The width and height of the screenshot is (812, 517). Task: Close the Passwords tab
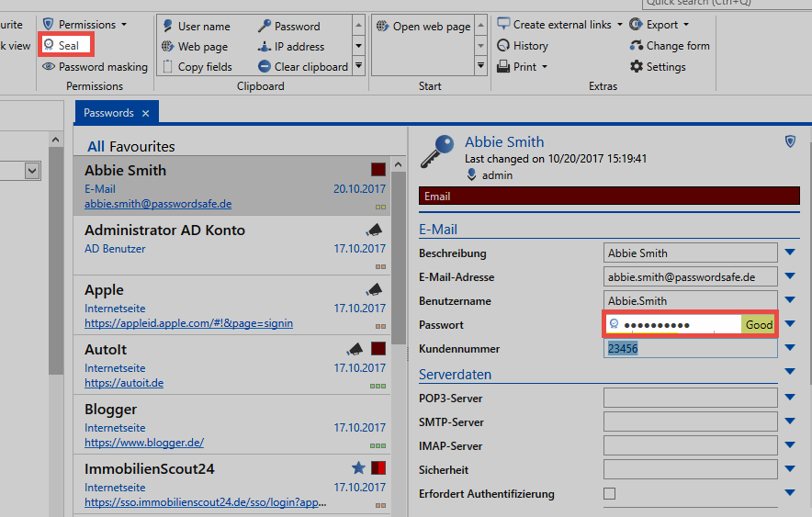(x=145, y=113)
